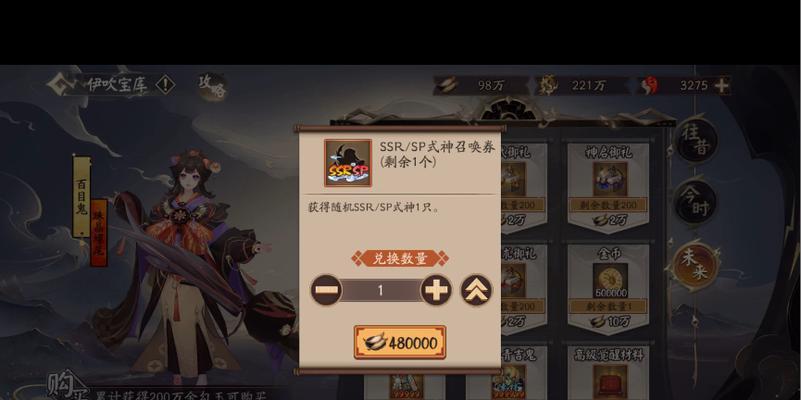Open the exclamation info icon
This screenshot has height=400, width=801.
pos(166,84)
